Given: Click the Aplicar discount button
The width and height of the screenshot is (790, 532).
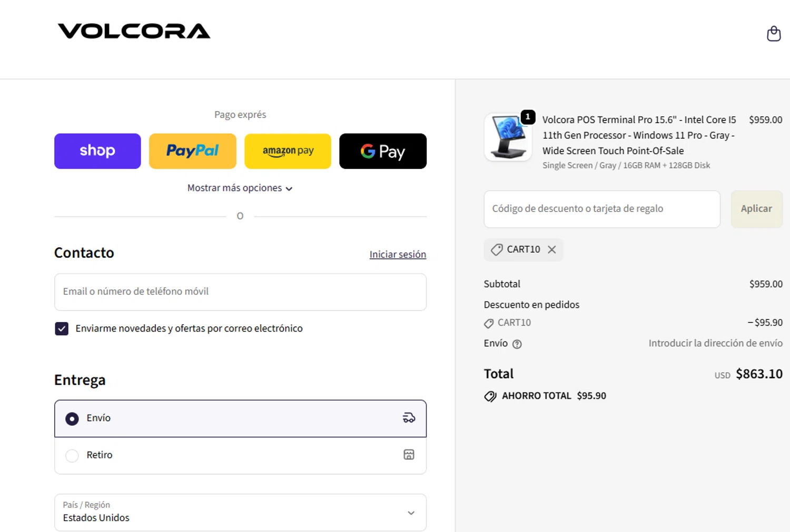Looking at the screenshot, I should [x=756, y=209].
